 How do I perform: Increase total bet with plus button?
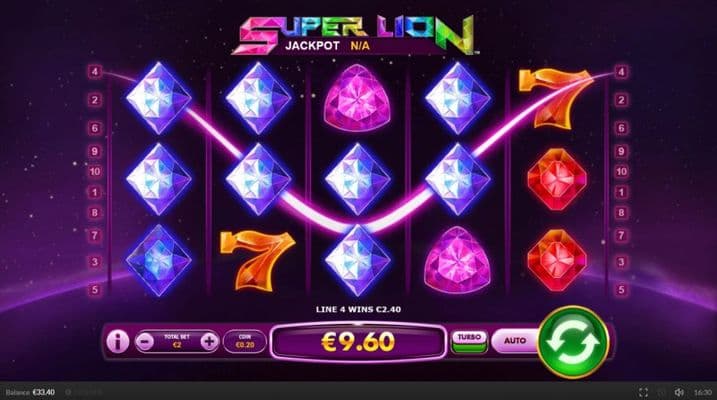[x=209, y=341]
